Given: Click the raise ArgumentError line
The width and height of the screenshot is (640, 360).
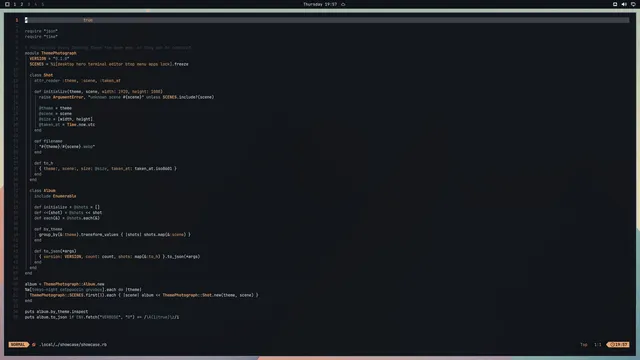Looking at the screenshot, I should click(x=127, y=97).
